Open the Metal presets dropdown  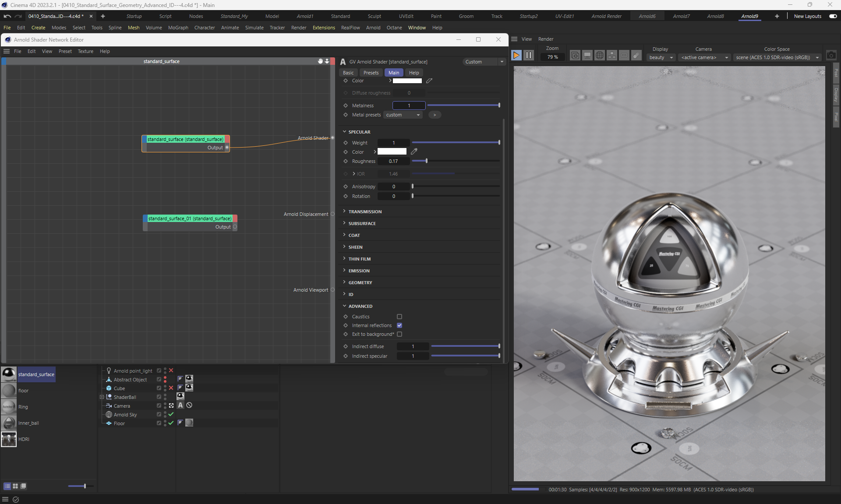403,115
